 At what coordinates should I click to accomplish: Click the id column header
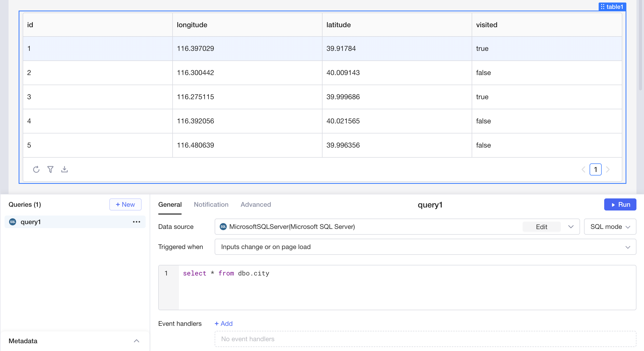tap(98, 25)
